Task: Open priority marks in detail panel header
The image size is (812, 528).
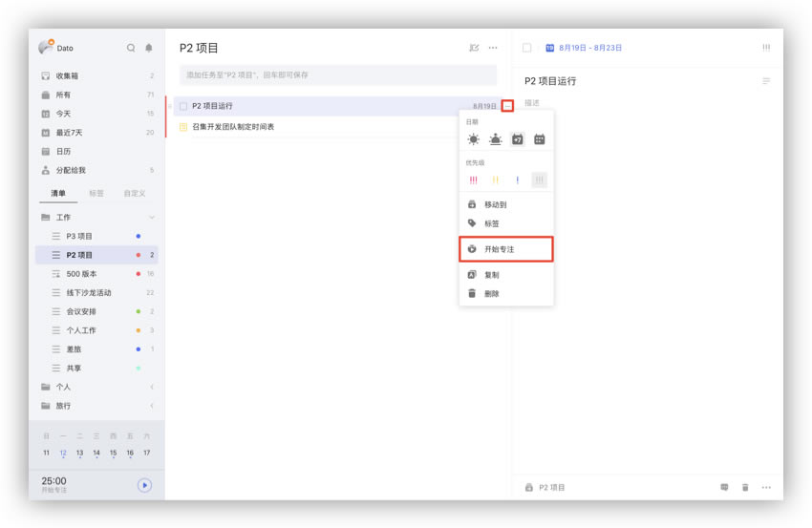Action: [x=766, y=48]
